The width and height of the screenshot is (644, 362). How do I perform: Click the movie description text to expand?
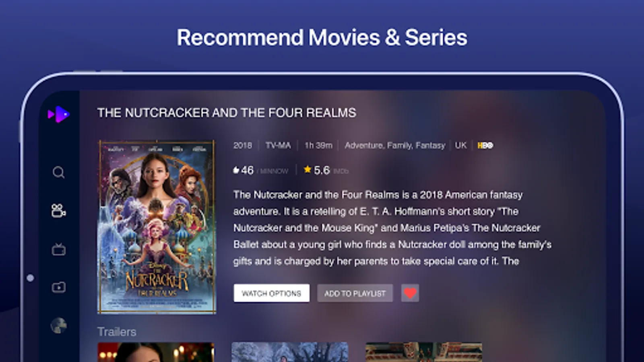pos(392,228)
